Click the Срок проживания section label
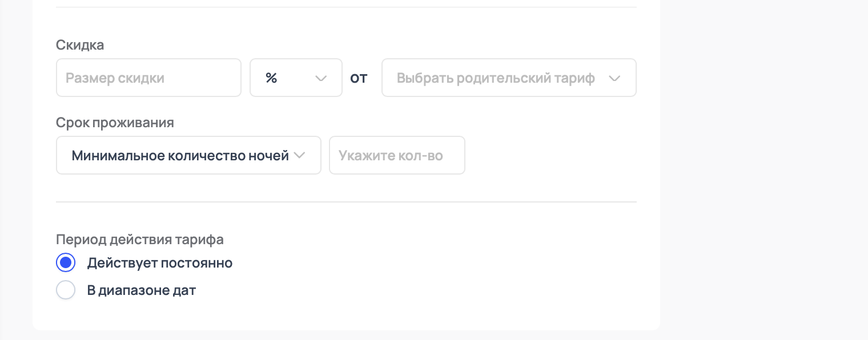The image size is (868, 340). point(115,123)
